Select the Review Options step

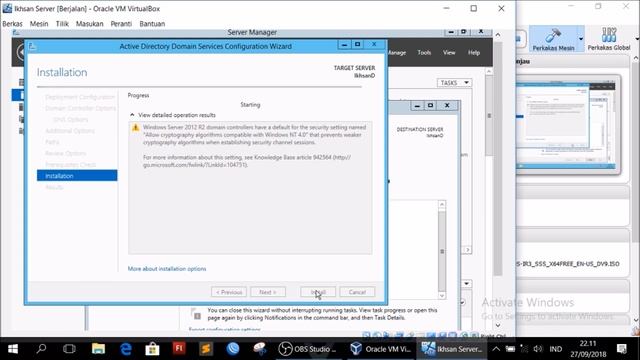pos(66,153)
